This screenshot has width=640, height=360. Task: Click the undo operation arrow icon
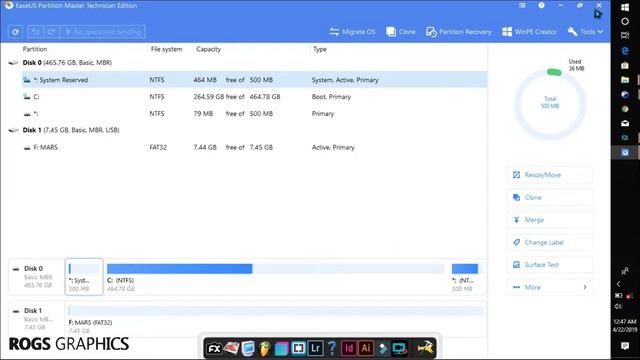pyautogui.click(x=36, y=32)
